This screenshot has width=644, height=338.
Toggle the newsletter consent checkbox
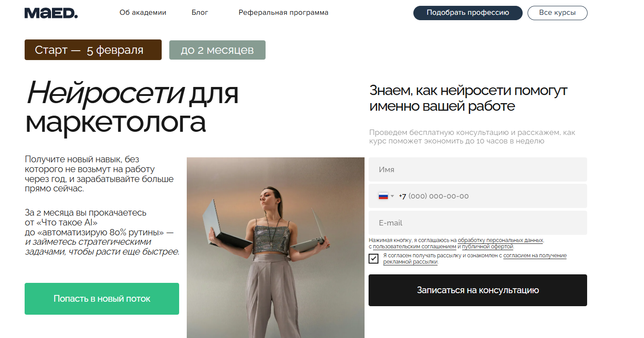point(374,259)
